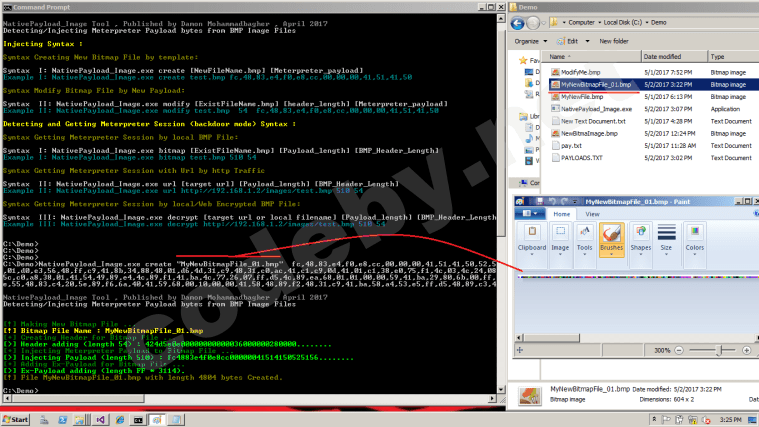Expand Tools group dropdown arrow in Paint
759x427 pixels.
[585, 255]
